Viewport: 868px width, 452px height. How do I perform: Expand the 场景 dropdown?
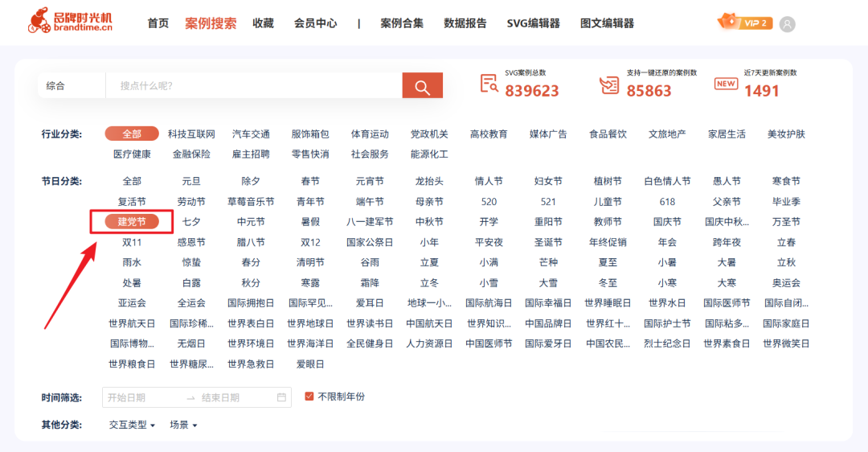(183, 425)
